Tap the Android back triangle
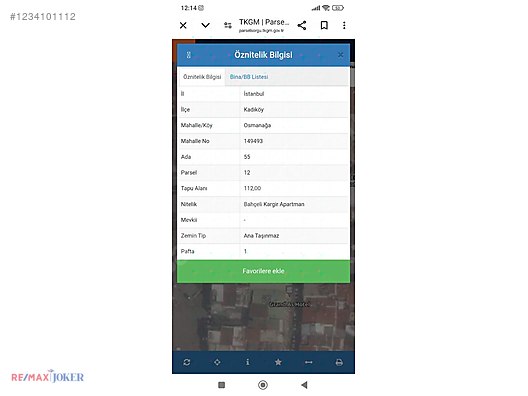Screen dimensions: 528x396 click(x=304, y=385)
